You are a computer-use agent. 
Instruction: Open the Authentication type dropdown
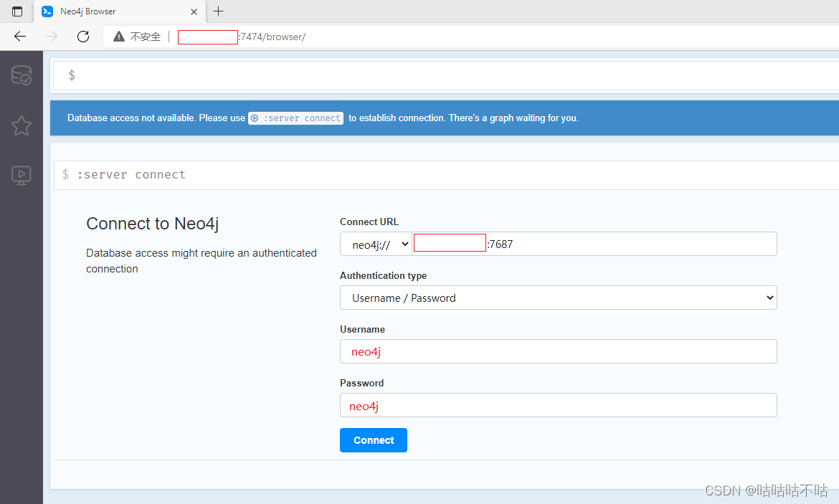(558, 298)
